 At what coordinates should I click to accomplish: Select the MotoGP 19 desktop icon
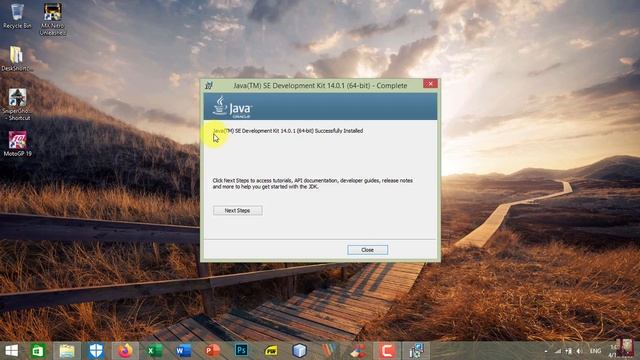pyautogui.click(x=17, y=144)
